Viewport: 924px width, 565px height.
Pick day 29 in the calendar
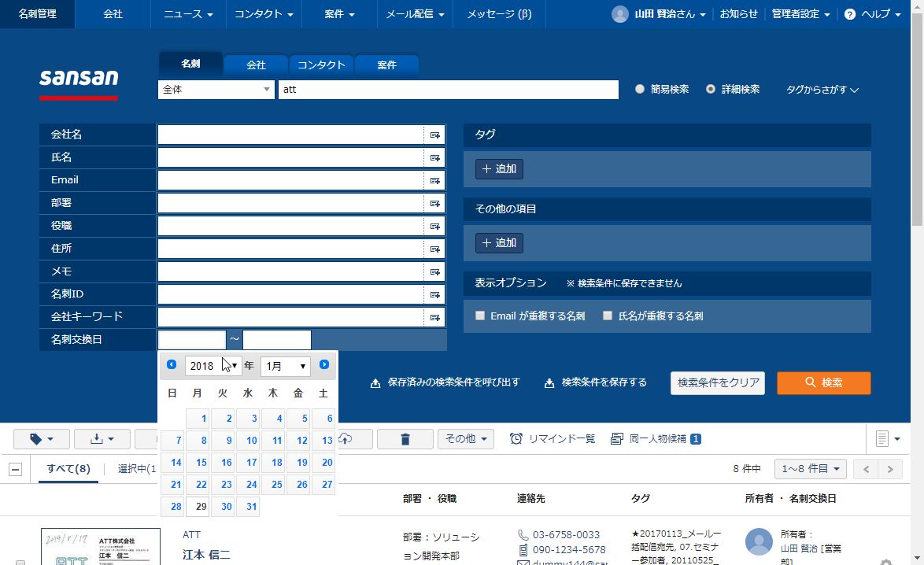pos(198,507)
